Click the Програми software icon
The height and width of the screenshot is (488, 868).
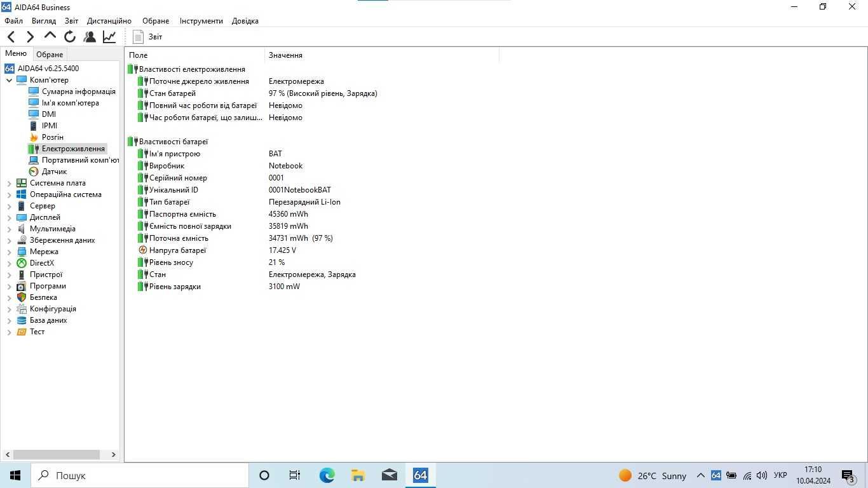point(22,286)
